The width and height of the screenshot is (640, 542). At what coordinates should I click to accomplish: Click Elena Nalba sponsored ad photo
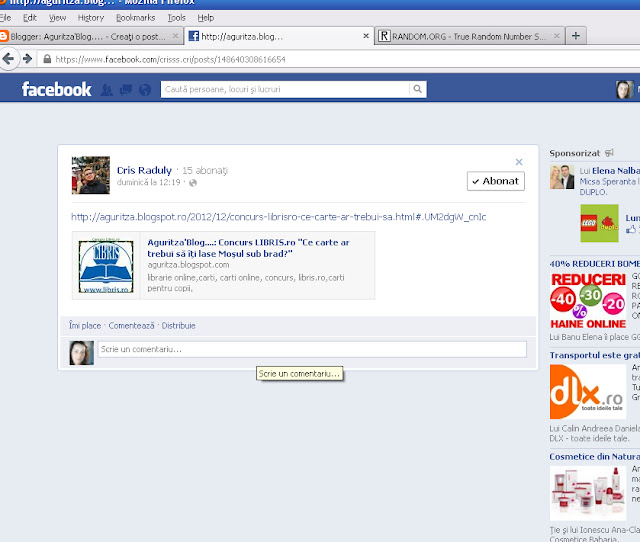pos(562,177)
